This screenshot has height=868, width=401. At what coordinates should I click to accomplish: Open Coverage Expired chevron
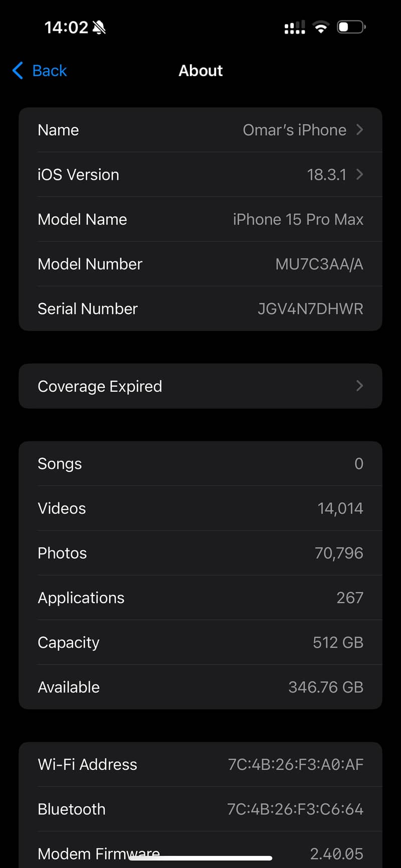pos(359,386)
